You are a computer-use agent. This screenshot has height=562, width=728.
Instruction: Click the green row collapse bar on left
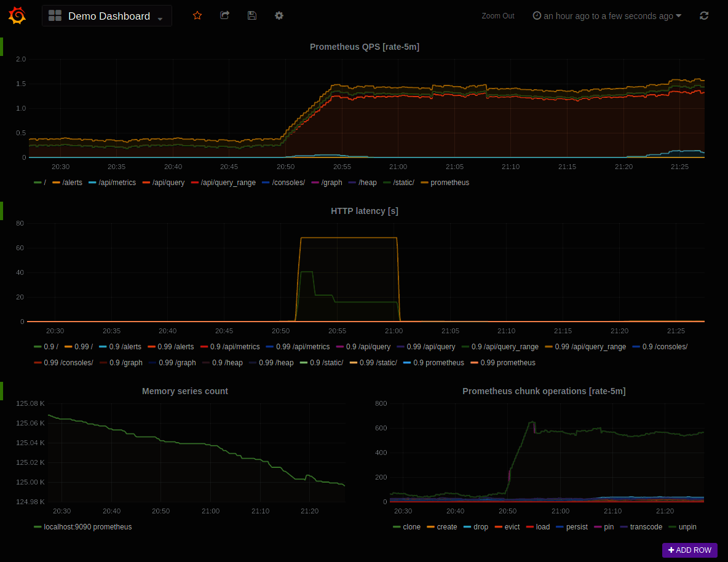point(2,46)
